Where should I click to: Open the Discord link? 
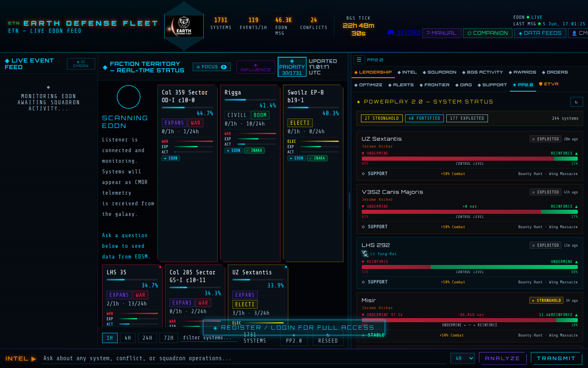pyautogui.click(x=404, y=33)
